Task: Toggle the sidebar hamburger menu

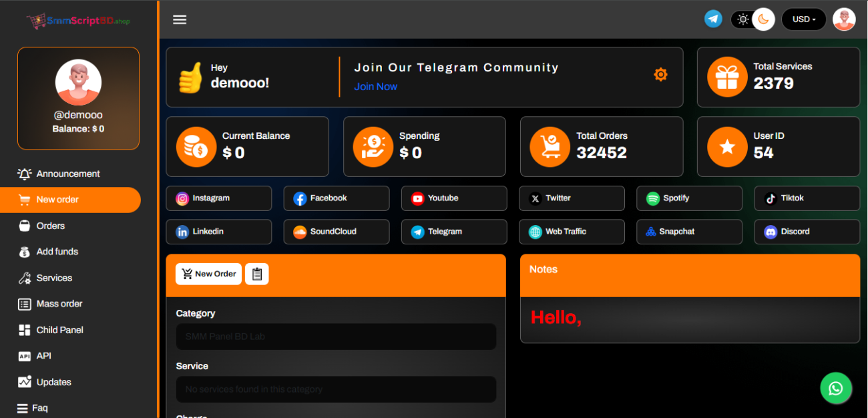Action: pos(180,19)
